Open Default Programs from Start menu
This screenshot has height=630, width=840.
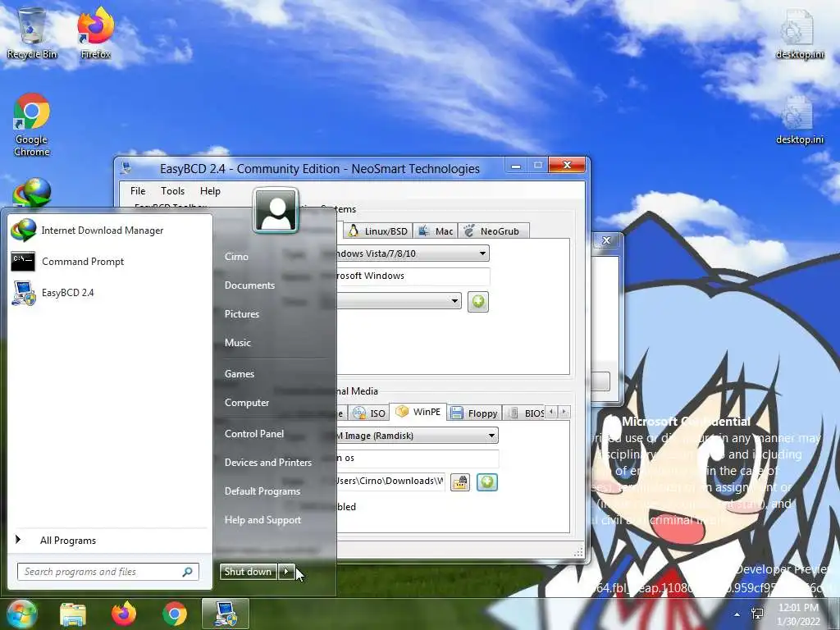(x=262, y=491)
